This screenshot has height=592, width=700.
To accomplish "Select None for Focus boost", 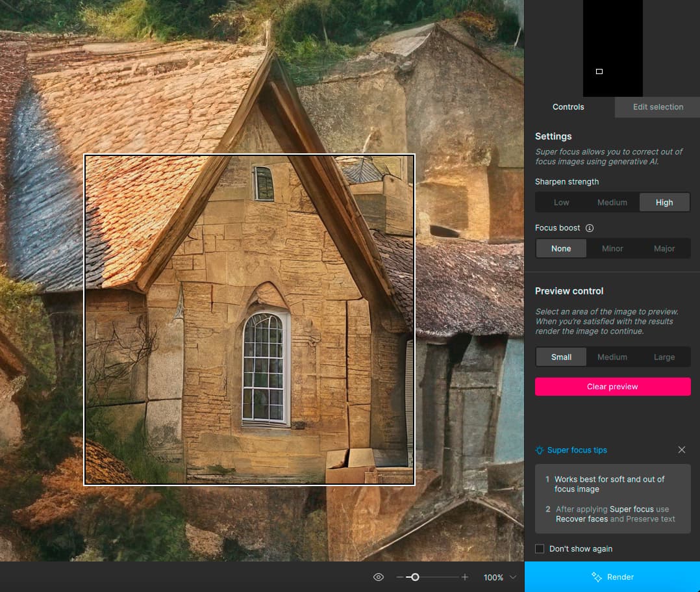I will [561, 249].
